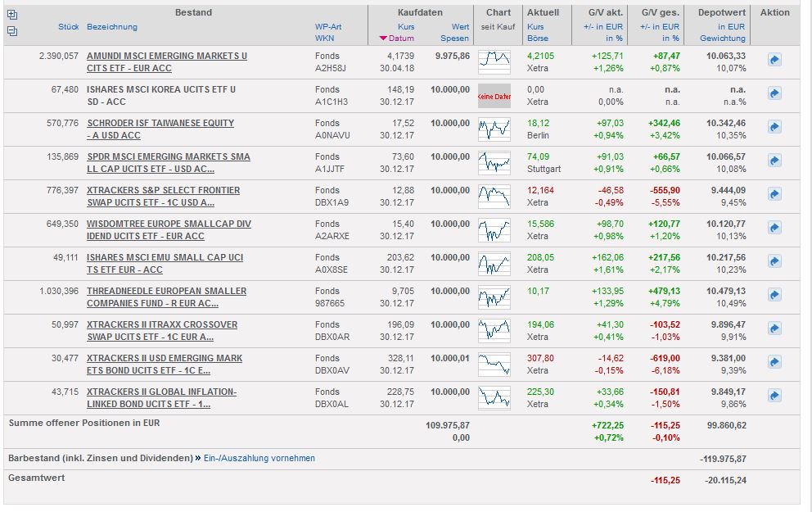The width and height of the screenshot is (812, 512).
Task: Collapse all positions with the minus icon
Action: tap(11, 31)
